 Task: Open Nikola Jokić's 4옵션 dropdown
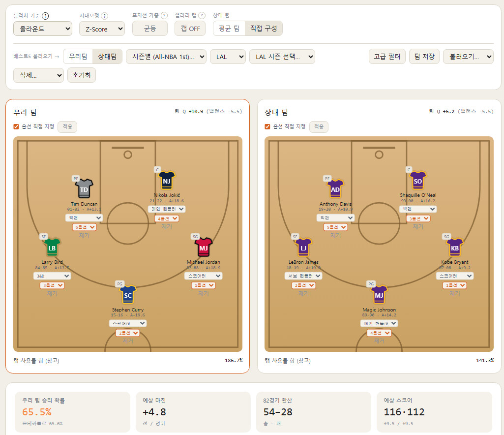pos(167,218)
